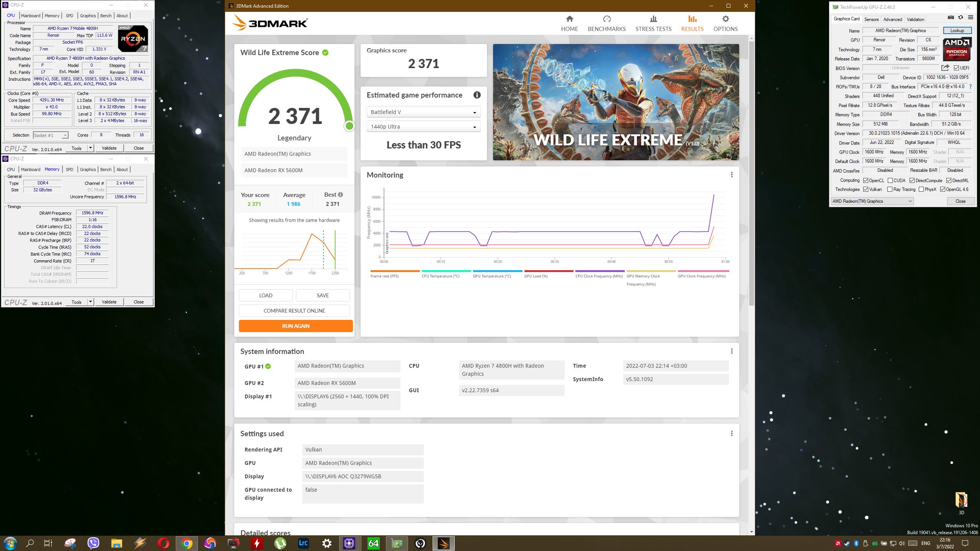Click the info icon next to Best score

pos(340,194)
